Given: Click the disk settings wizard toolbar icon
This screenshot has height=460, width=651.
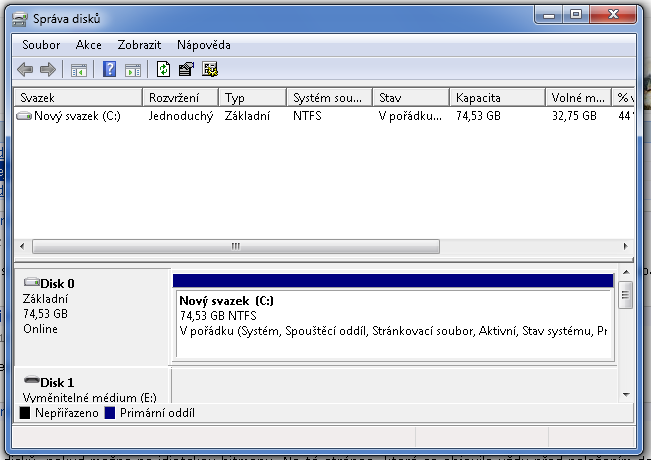Looking at the screenshot, I should [x=210, y=69].
